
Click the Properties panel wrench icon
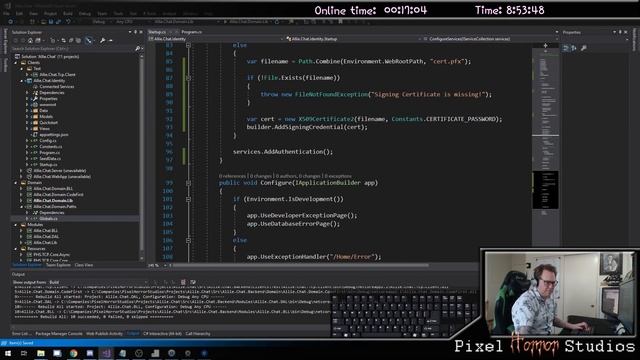pyautogui.click(x=584, y=48)
